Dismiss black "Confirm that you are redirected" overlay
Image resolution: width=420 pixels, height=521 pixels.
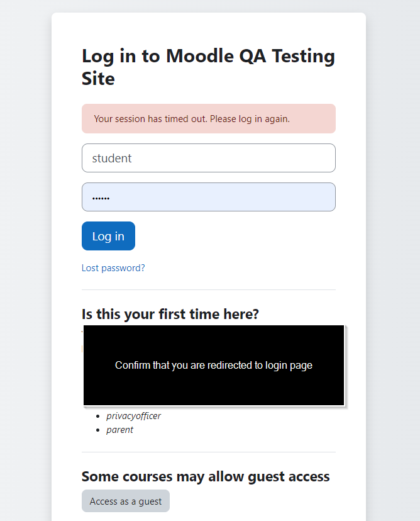click(214, 365)
